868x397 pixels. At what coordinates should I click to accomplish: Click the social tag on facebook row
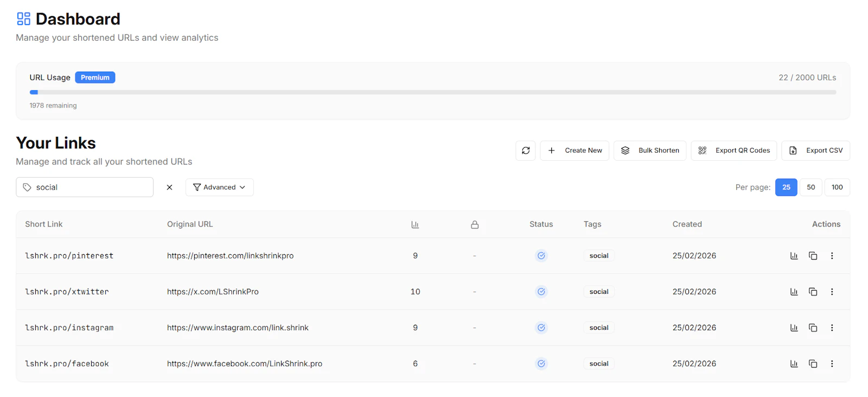pyautogui.click(x=599, y=364)
